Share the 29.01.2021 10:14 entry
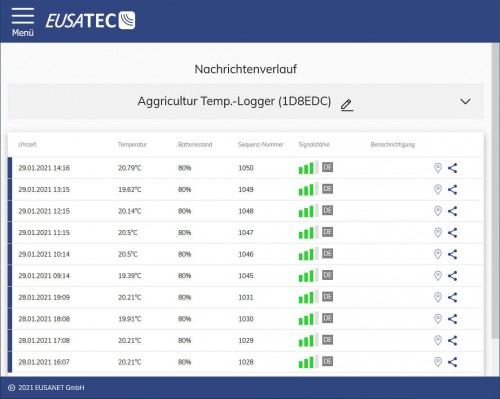This screenshot has height=399, width=500. (452, 254)
